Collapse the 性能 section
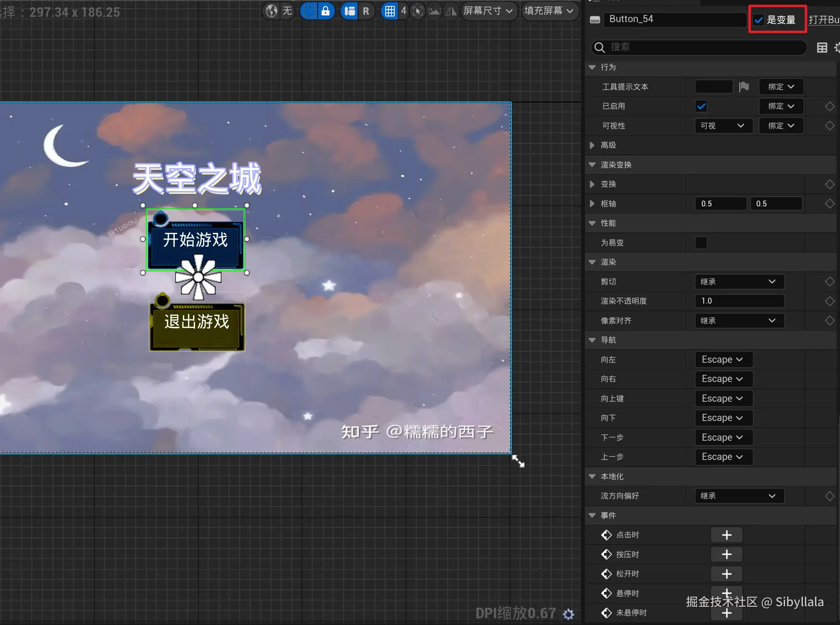Image resolution: width=840 pixels, height=625 pixels. point(592,223)
